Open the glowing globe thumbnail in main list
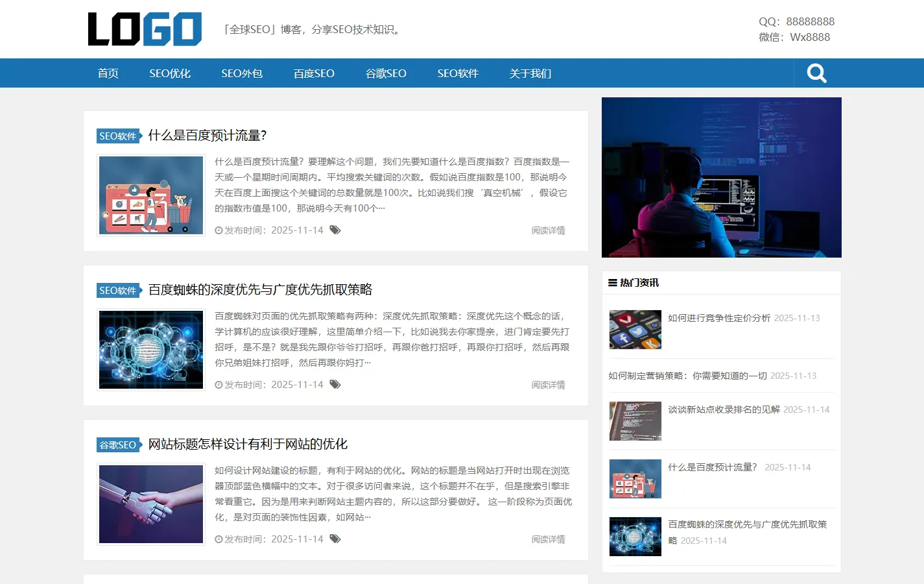The height and width of the screenshot is (584, 924). (151, 350)
